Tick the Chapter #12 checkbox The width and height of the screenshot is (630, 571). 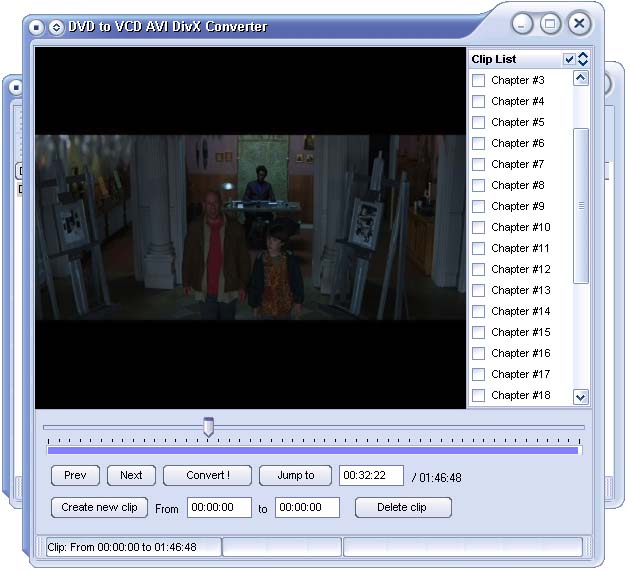point(478,269)
